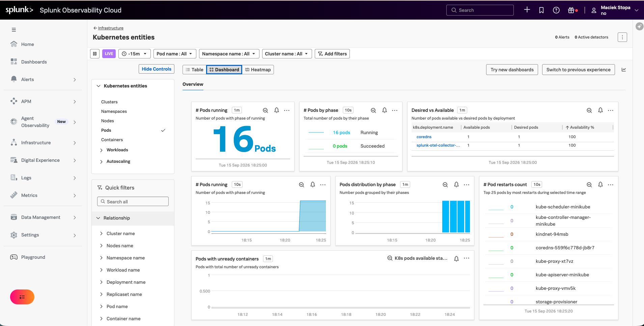Zoom into # Pods by phase chart

[373, 110]
